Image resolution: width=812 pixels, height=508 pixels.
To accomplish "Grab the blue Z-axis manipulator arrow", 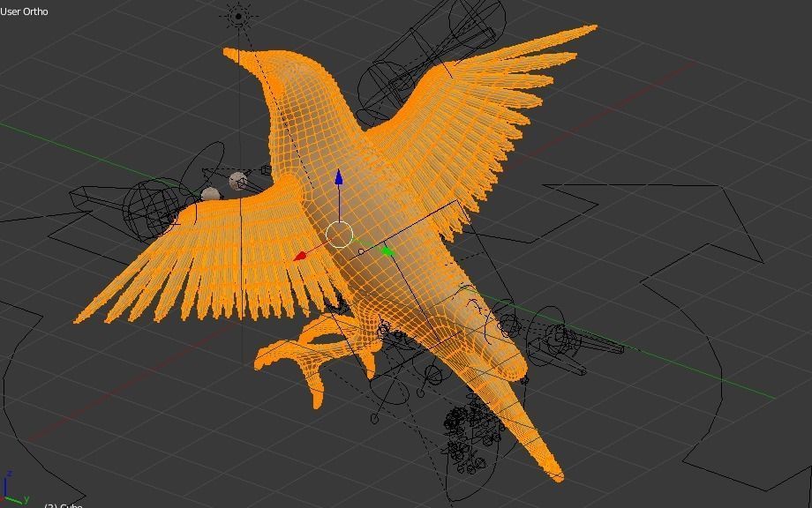I will (x=339, y=177).
